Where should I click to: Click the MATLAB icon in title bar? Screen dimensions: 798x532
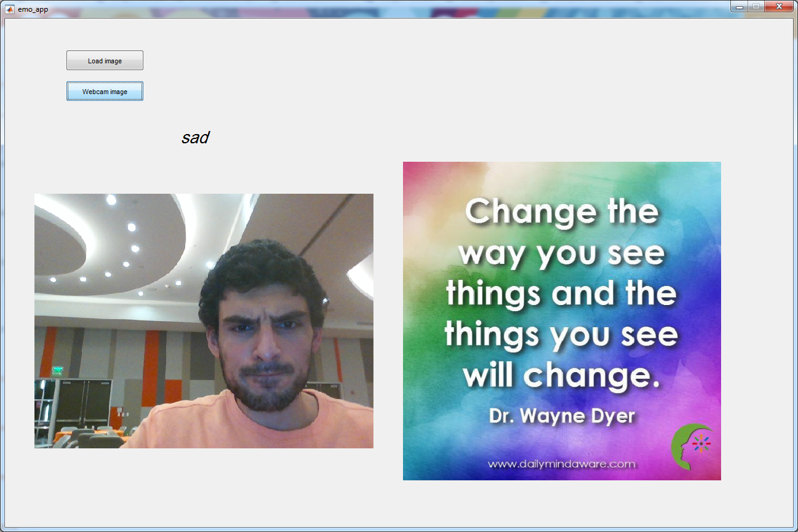pyautogui.click(x=10, y=9)
